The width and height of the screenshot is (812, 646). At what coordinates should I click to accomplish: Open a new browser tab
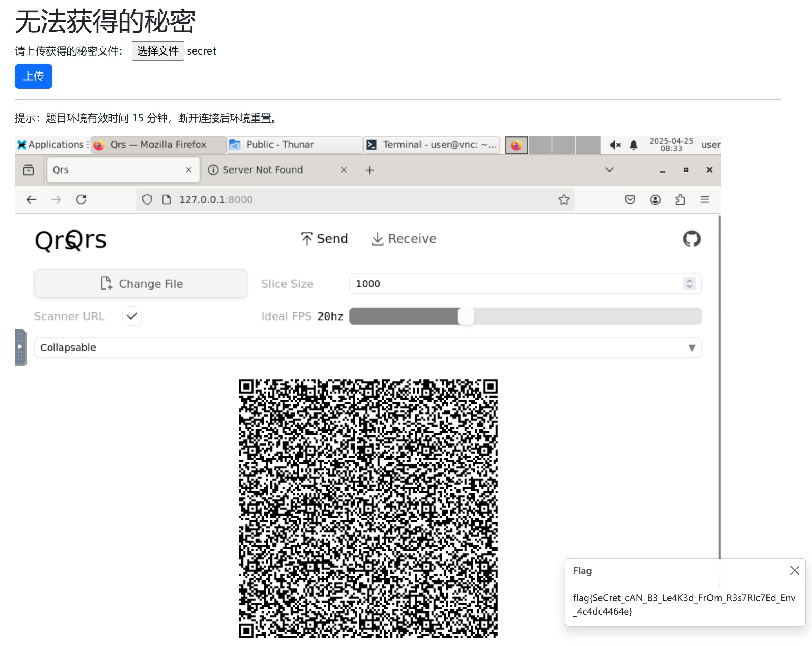(x=369, y=170)
